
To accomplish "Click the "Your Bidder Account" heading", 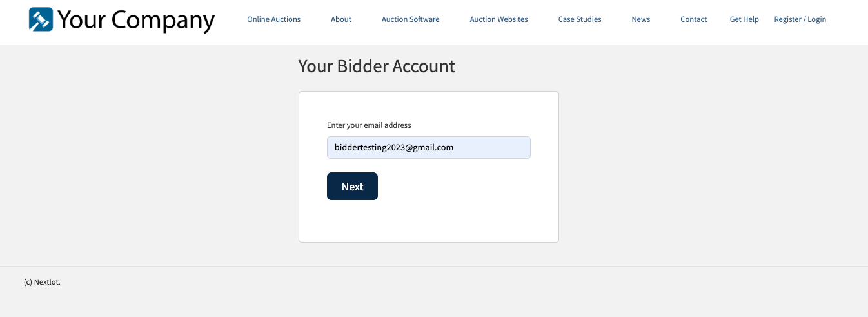I will (x=377, y=66).
